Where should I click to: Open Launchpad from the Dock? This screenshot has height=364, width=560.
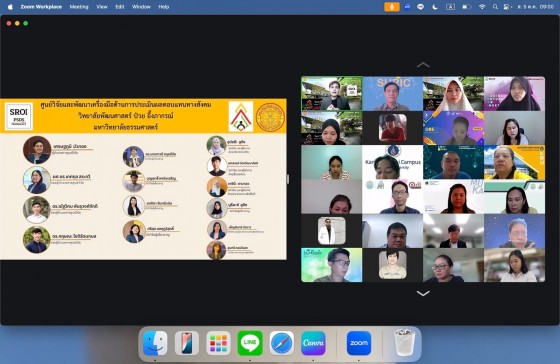click(x=218, y=343)
